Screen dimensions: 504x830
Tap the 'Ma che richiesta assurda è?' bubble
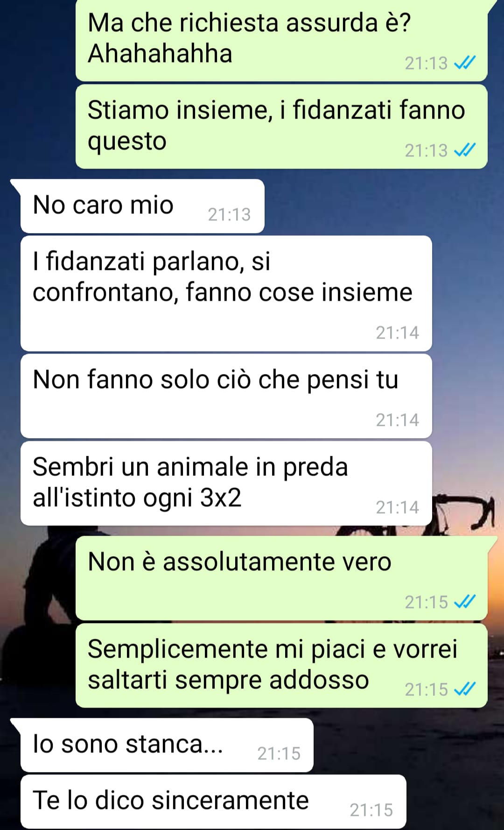click(x=281, y=40)
